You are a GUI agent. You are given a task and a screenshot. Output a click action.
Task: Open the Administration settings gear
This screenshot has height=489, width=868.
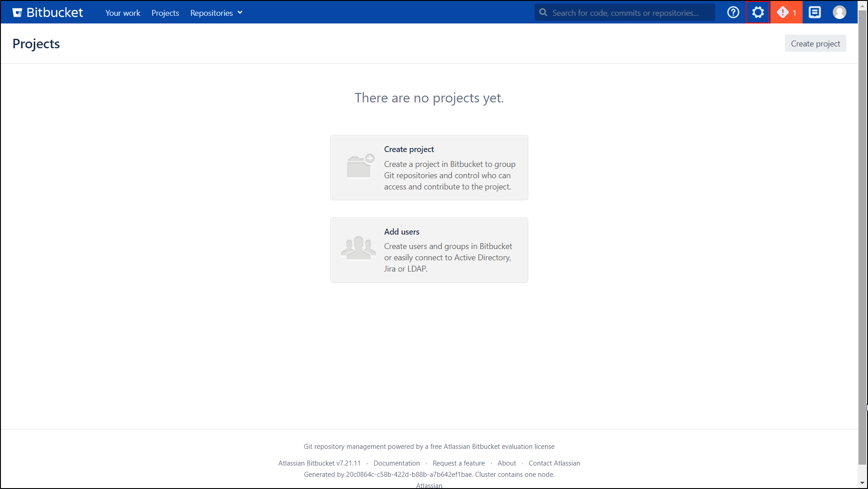(x=758, y=12)
